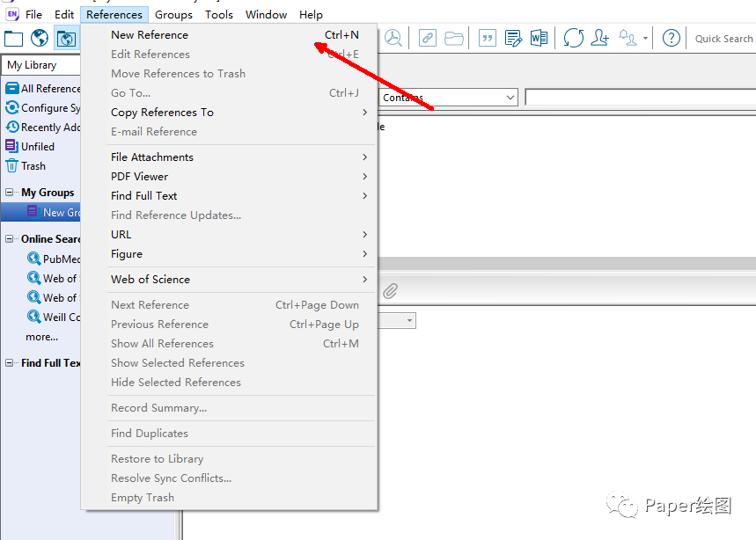Select the Weill Cornell online search entry
The height and width of the screenshot is (540, 756).
(54, 317)
